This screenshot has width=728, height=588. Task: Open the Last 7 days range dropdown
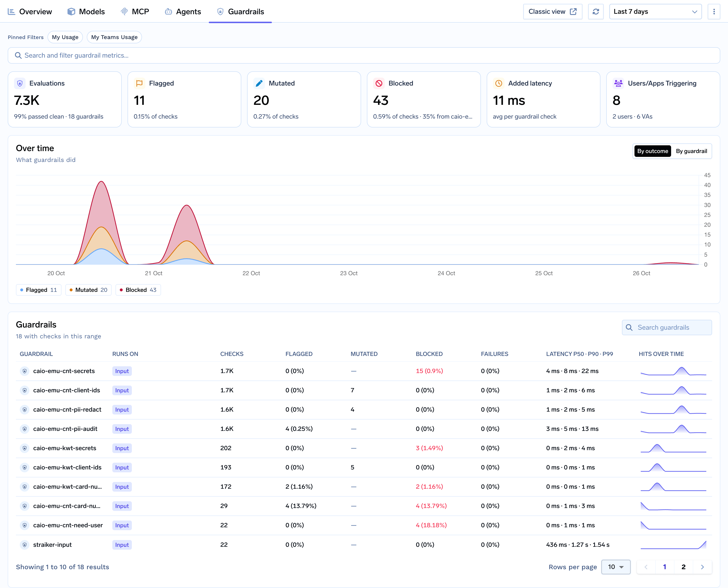coord(655,12)
